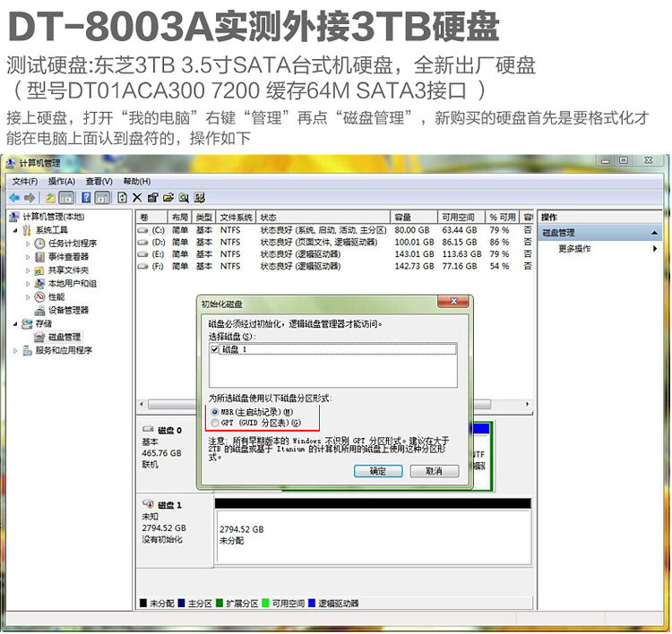Select MBR (主启动记录) radio button
The image size is (672, 634).
tap(215, 412)
